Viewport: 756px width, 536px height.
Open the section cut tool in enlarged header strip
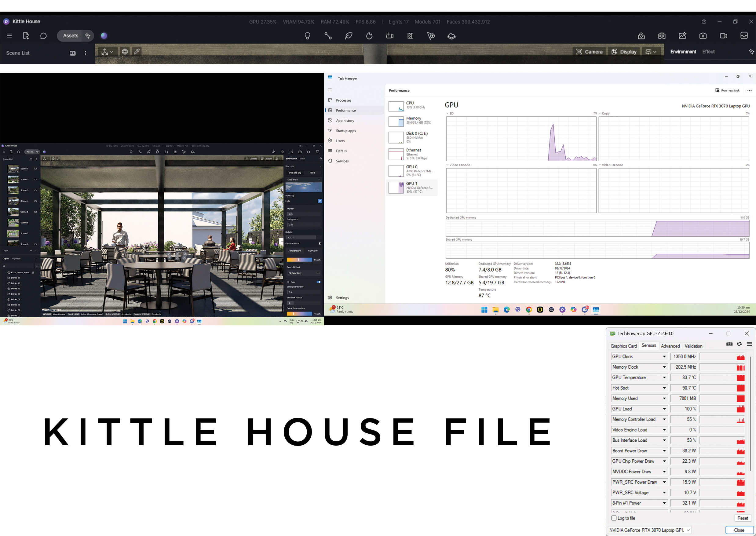point(410,36)
